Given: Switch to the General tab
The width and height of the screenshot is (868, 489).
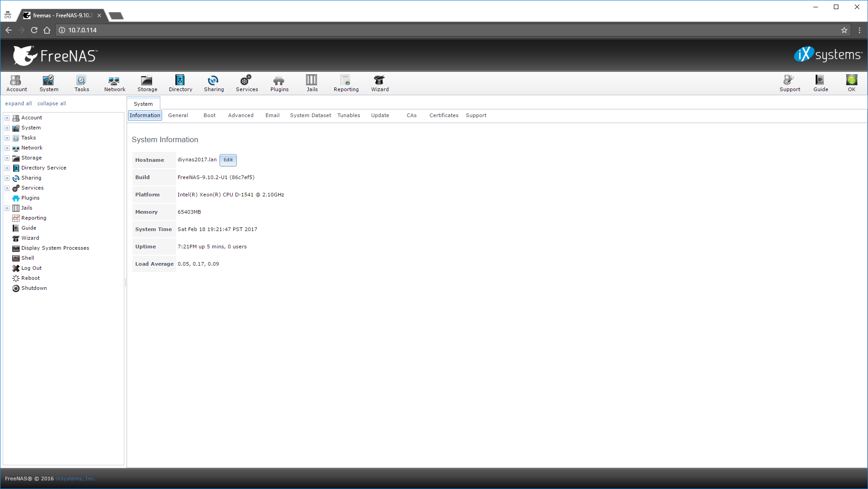Looking at the screenshot, I should click(178, 115).
